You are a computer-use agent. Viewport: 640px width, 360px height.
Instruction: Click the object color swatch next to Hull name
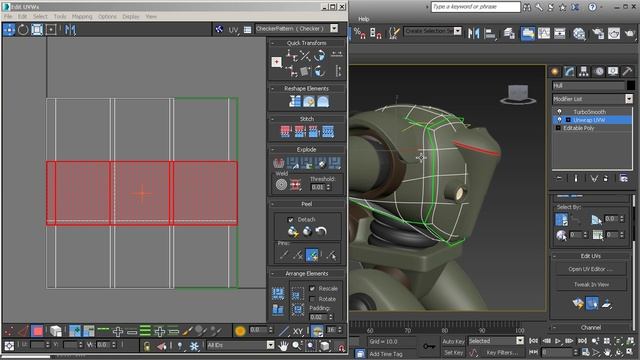click(x=631, y=85)
